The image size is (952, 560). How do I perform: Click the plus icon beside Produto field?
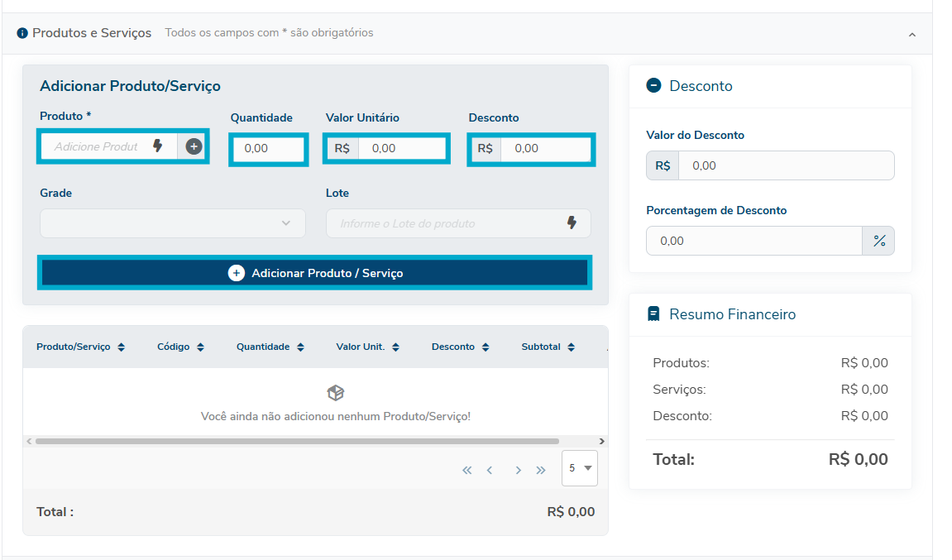[x=194, y=146]
